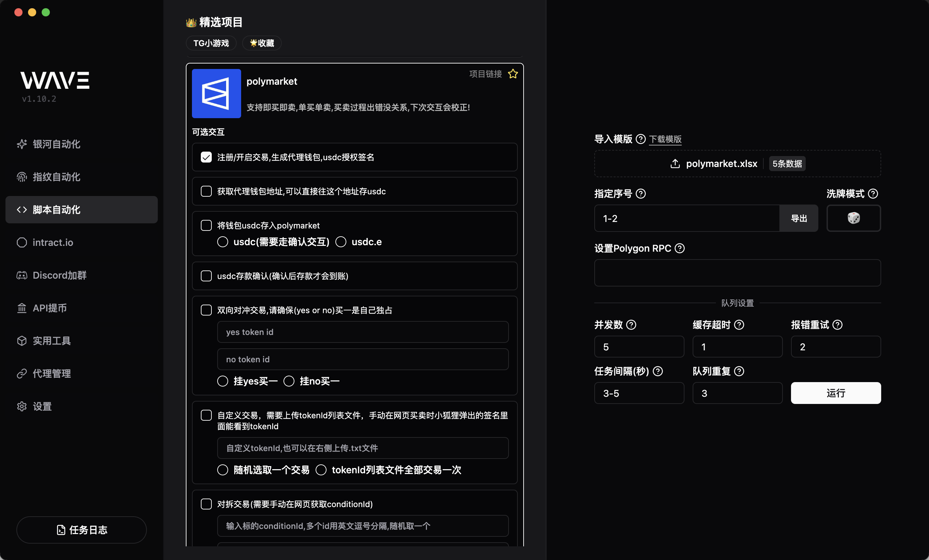Choose the 挂yes买一 radio button
The width and height of the screenshot is (929, 560).
coord(223,381)
